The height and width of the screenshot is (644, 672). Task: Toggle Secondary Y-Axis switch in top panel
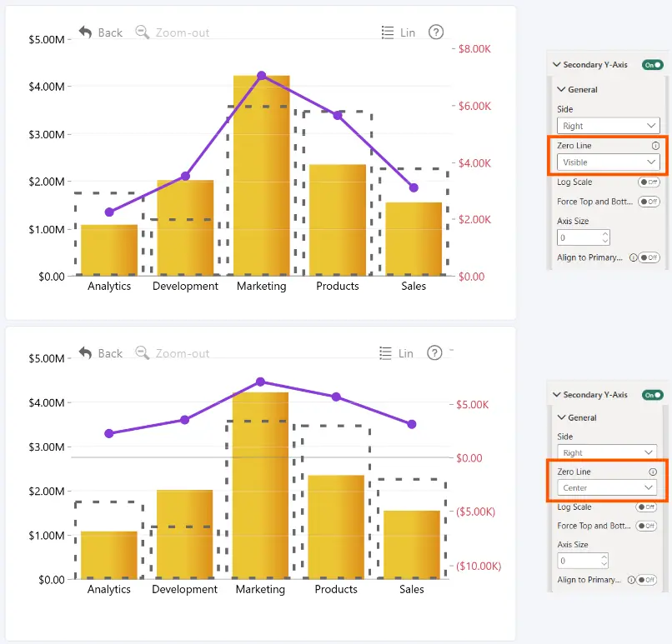click(652, 65)
